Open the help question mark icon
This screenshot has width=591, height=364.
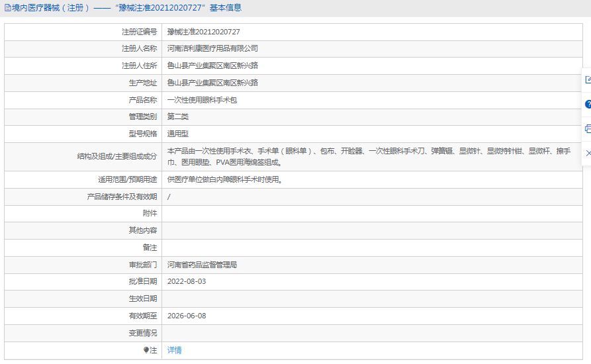pos(588,104)
